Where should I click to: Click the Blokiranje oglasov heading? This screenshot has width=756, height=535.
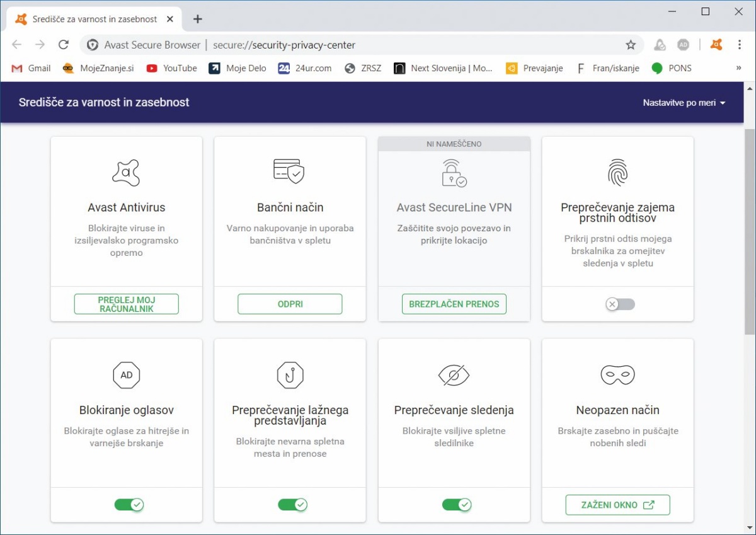coord(126,410)
